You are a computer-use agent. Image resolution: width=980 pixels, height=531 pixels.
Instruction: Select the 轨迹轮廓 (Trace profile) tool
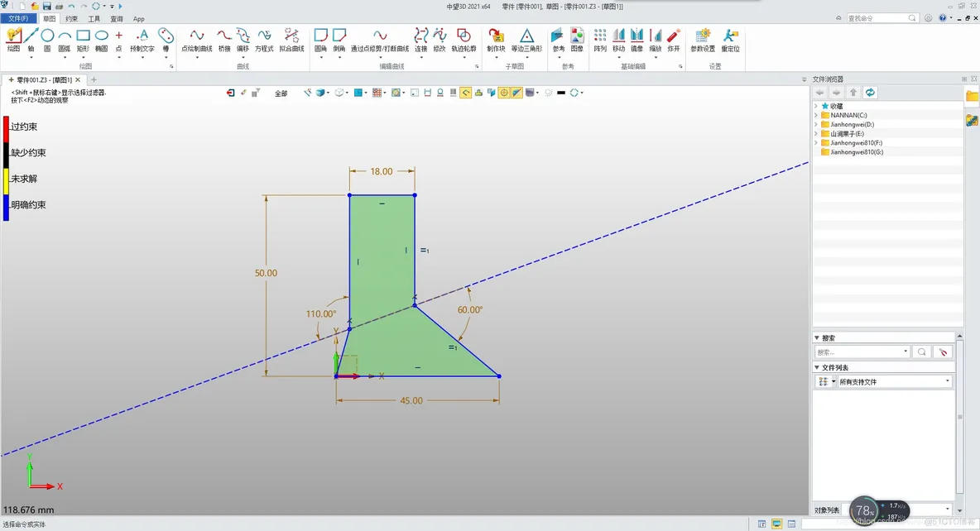464,40
